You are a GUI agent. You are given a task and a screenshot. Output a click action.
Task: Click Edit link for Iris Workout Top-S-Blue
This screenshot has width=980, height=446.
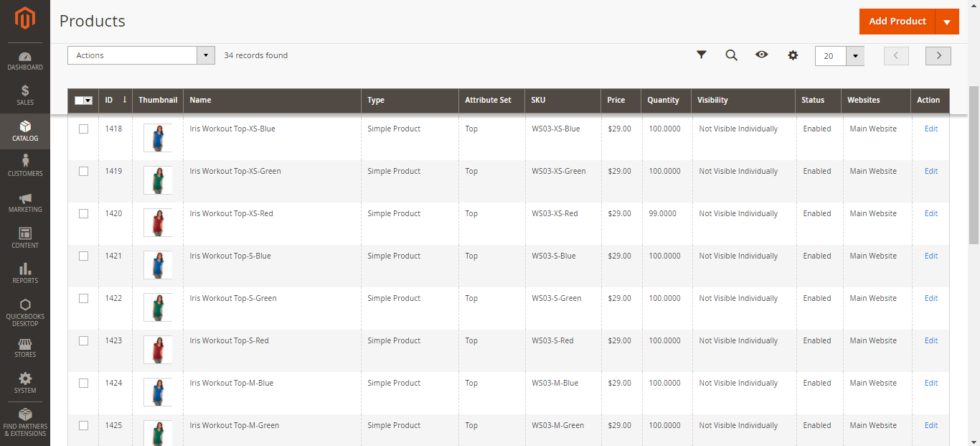coord(930,256)
